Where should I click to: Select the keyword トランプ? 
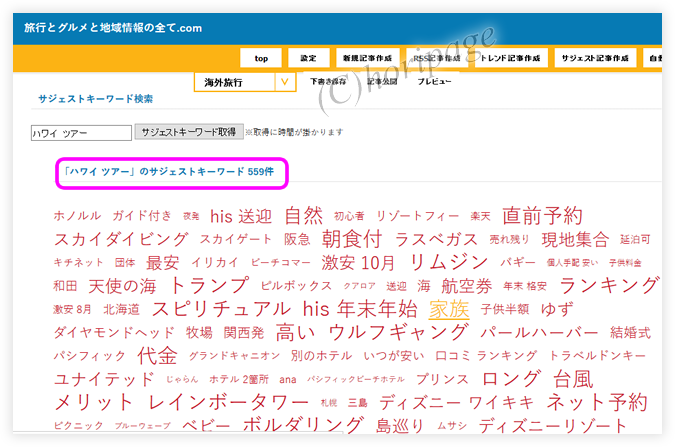210,285
